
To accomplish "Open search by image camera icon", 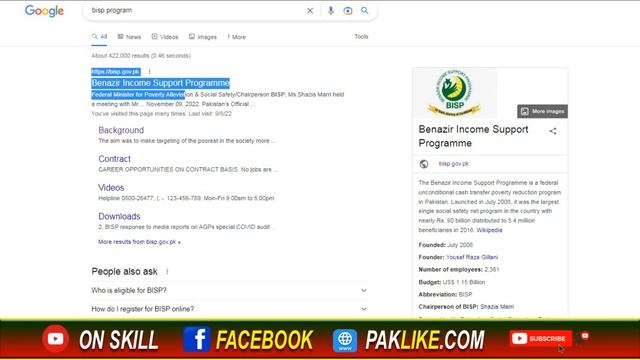I will tap(348, 11).
